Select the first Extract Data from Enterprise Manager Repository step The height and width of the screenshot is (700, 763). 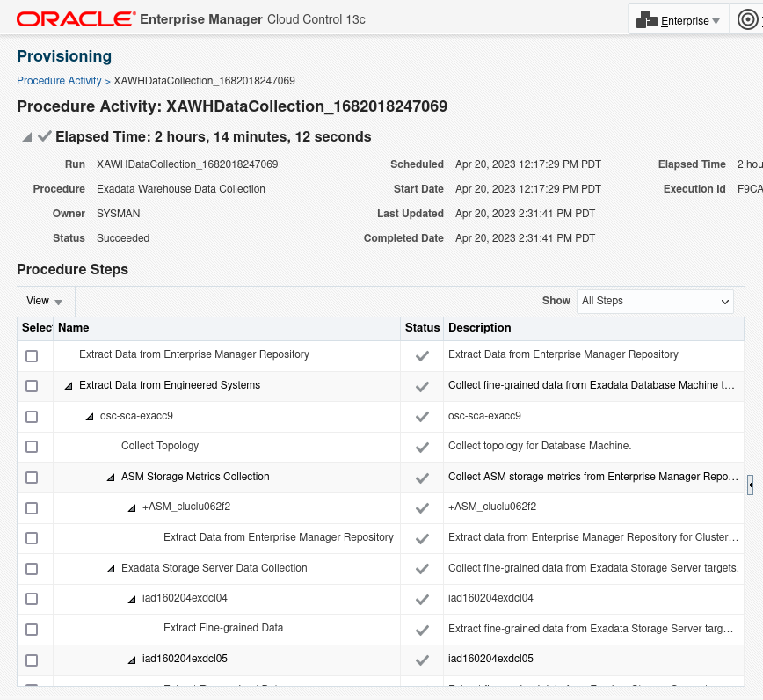coord(32,356)
